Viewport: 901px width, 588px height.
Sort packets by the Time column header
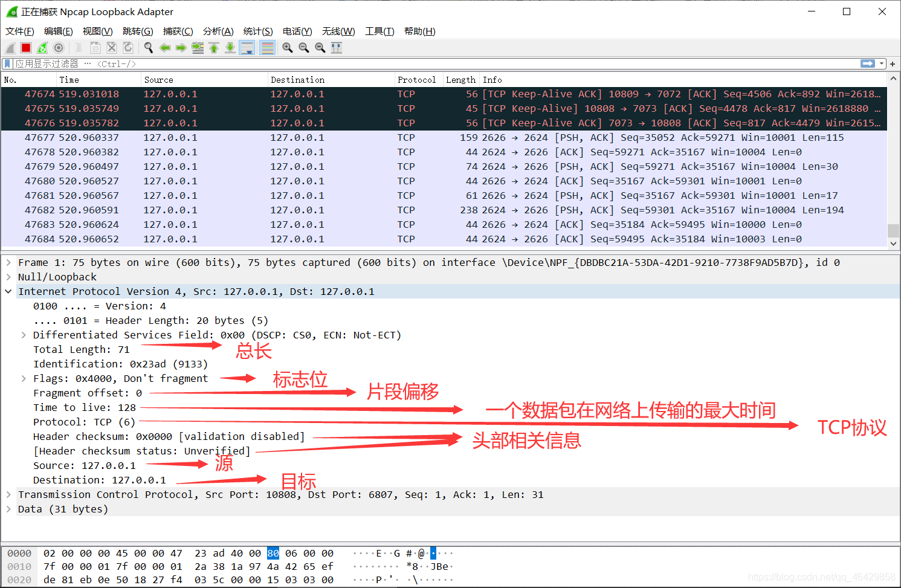[99, 80]
